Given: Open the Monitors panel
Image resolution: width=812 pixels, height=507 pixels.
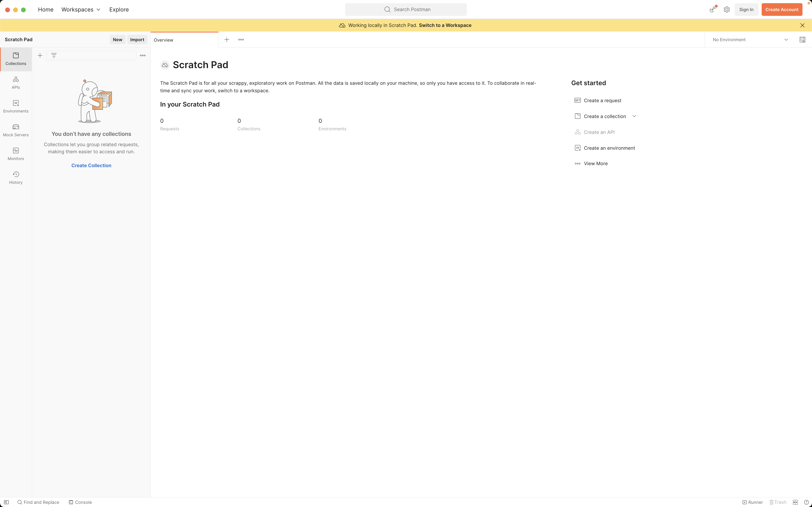Looking at the screenshot, I should click(x=15, y=154).
